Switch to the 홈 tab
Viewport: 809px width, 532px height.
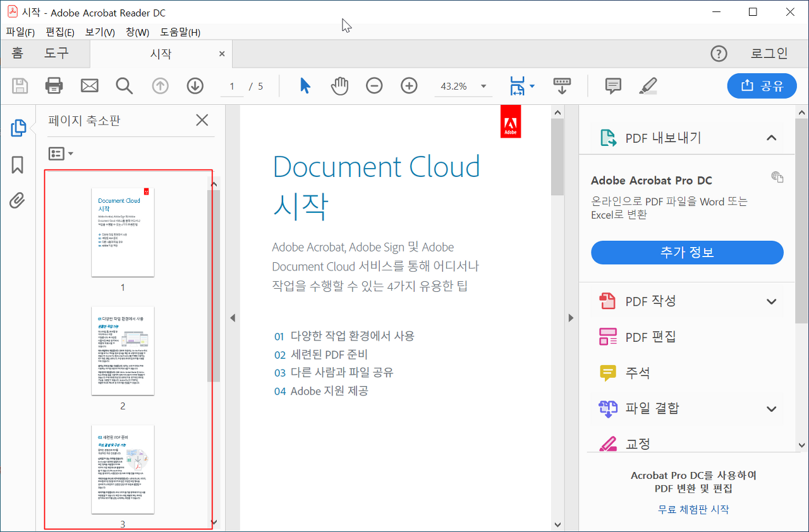(18, 54)
